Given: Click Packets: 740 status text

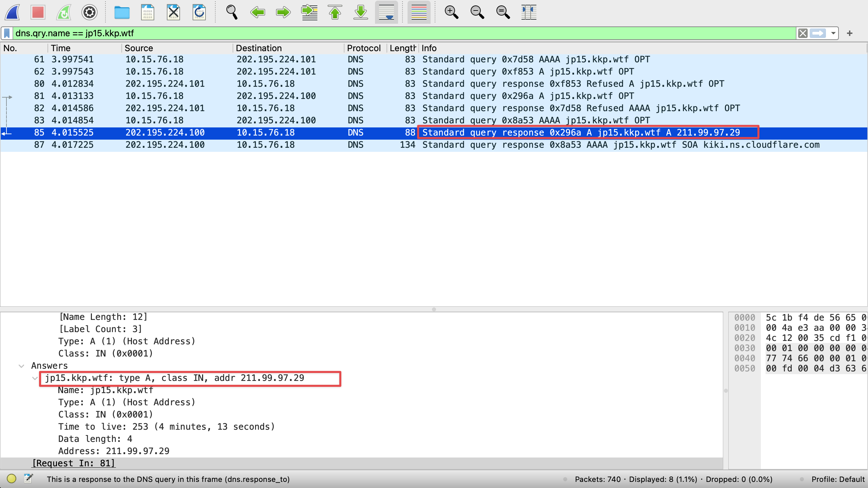Looking at the screenshot, I should [598, 479].
